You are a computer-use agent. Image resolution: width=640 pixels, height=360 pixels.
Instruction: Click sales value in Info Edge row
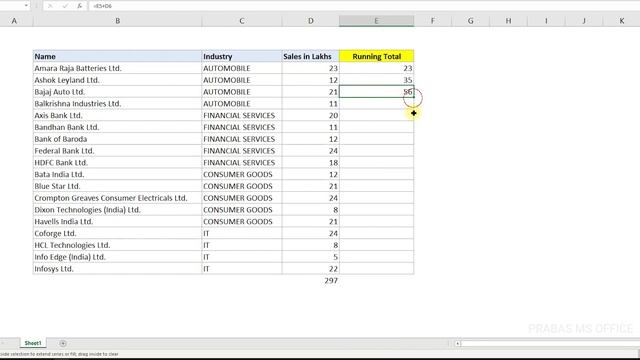coord(311,257)
